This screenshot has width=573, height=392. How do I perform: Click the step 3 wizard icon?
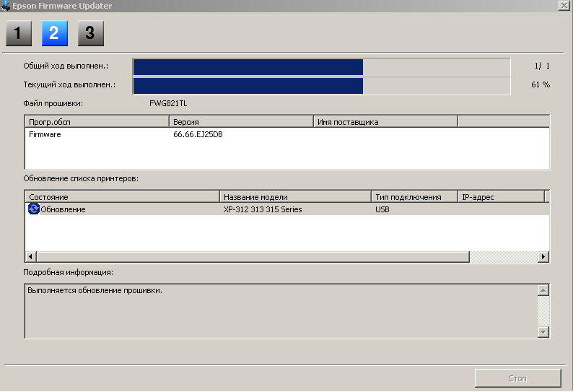90,33
